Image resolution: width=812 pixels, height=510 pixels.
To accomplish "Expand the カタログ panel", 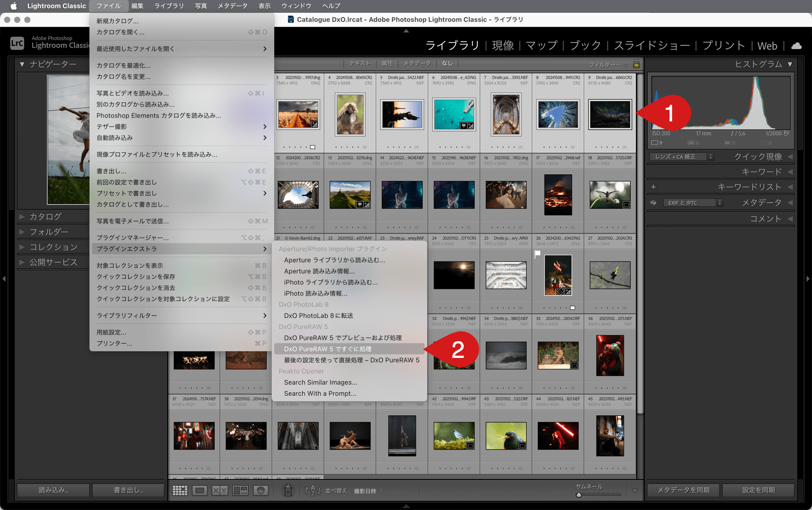I will click(x=22, y=217).
